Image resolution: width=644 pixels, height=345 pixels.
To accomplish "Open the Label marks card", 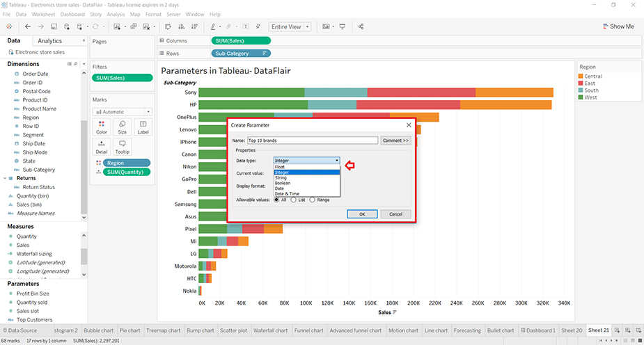I will (x=143, y=127).
